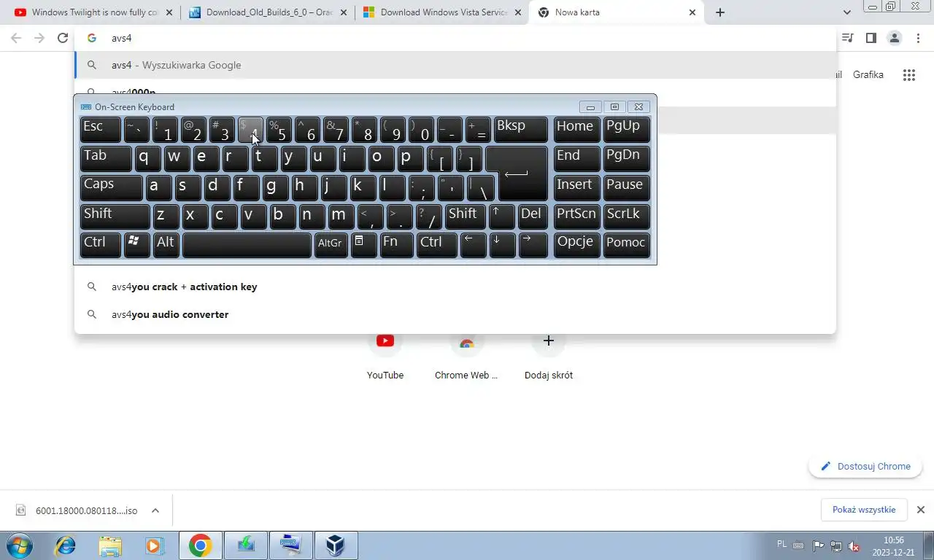Close the Nowa karta tab
Image resolution: width=934 pixels, height=560 pixels.
click(x=692, y=12)
